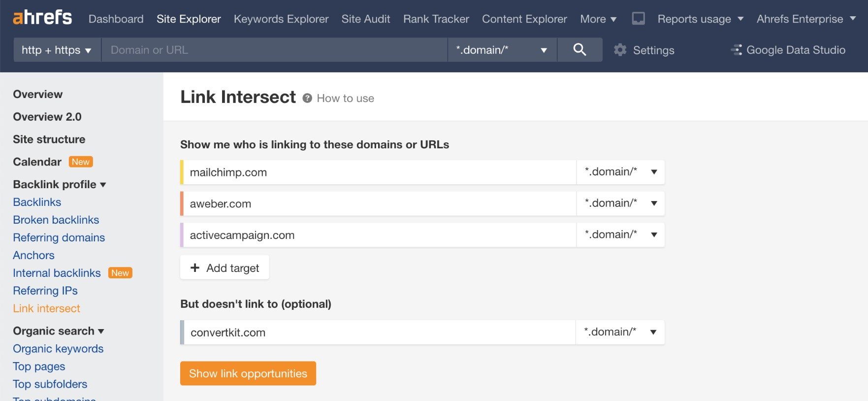Image resolution: width=868 pixels, height=401 pixels.
Task: Change mode dropdown for mailchimp.com
Action: pos(620,172)
